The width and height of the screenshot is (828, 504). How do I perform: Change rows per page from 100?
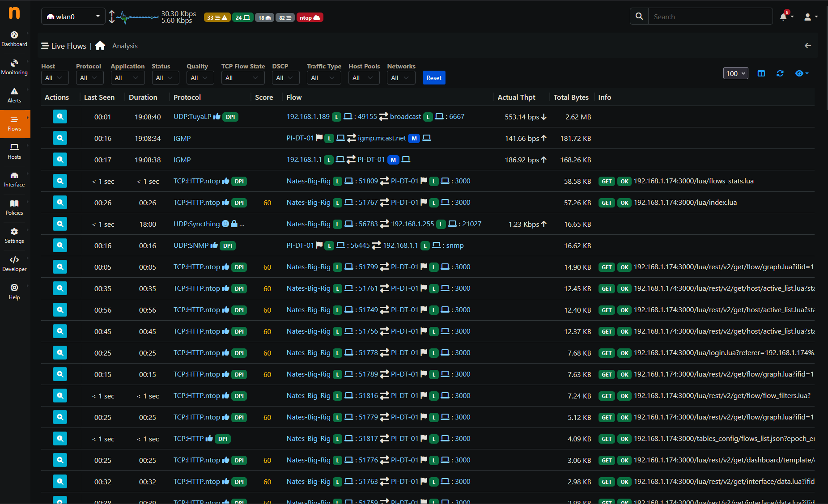[x=735, y=73]
